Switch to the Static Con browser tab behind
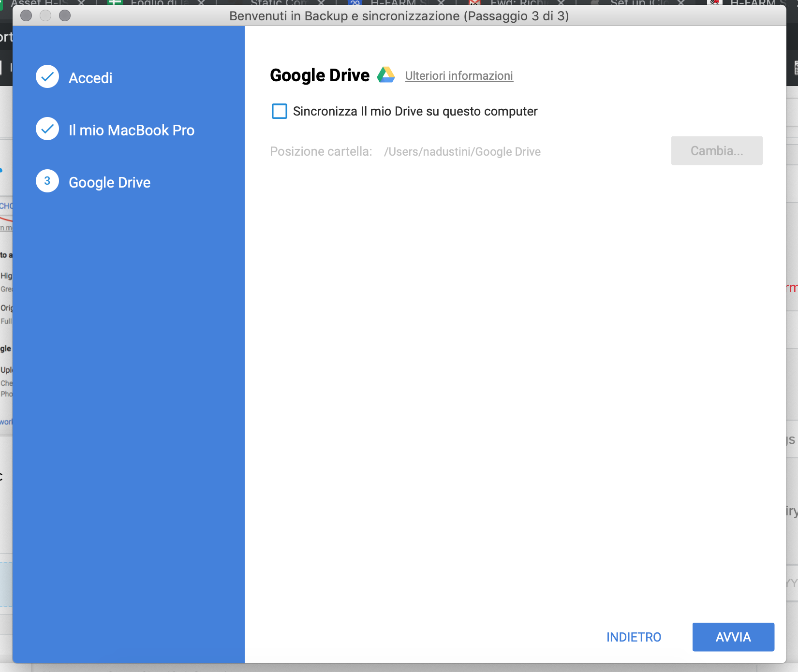798x672 pixels. coord(278,3)
